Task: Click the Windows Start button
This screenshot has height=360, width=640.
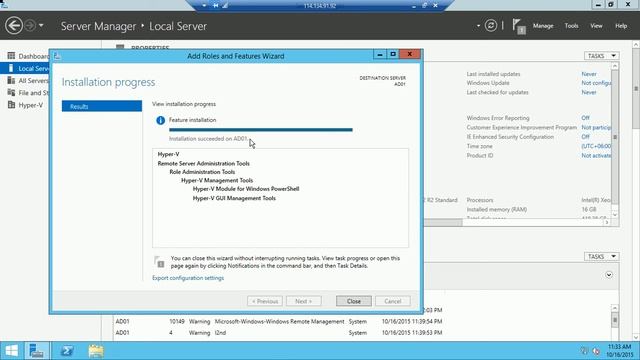Action: [x=11, y=351]
